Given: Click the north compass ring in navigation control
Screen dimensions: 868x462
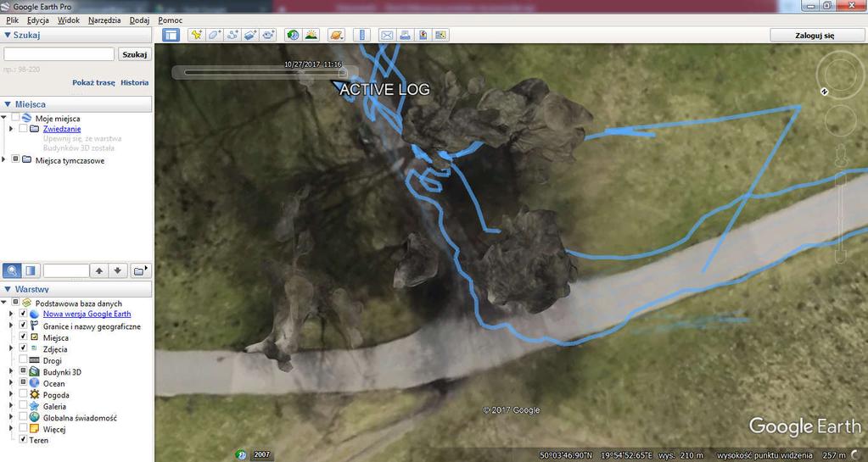Looking at the screenshot, I should coord(840,75).
